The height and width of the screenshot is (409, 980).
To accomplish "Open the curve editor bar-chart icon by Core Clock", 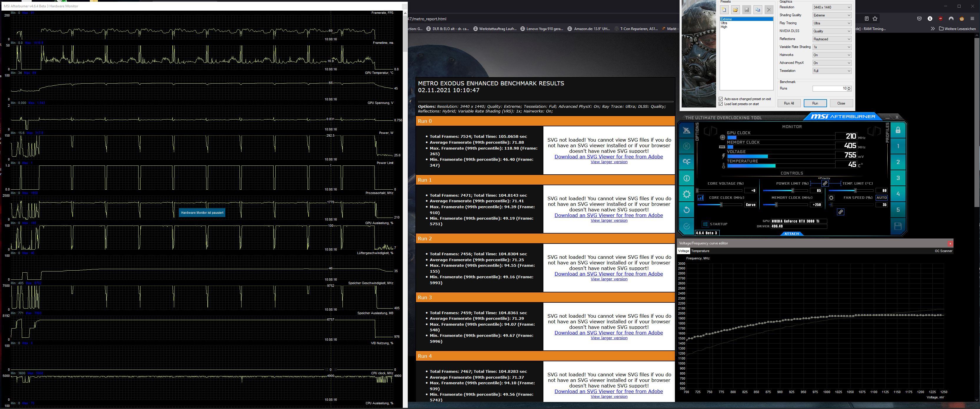I will pos(701,198).
